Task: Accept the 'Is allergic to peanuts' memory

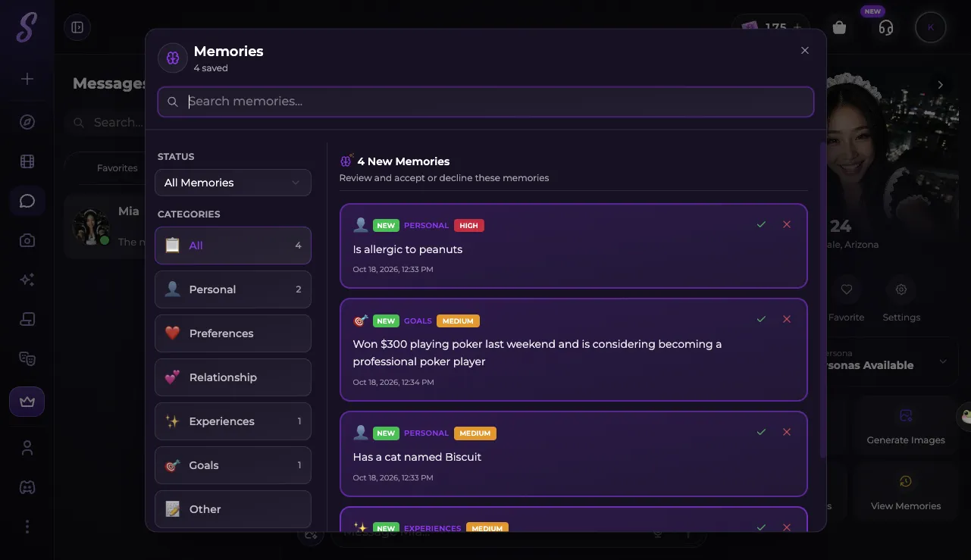Action: tap(761, 224)
